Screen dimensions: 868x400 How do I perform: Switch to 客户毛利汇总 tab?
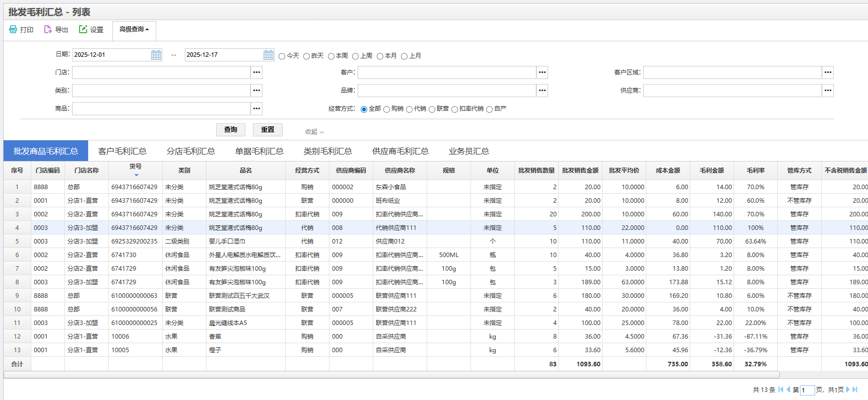coord(122,151)
